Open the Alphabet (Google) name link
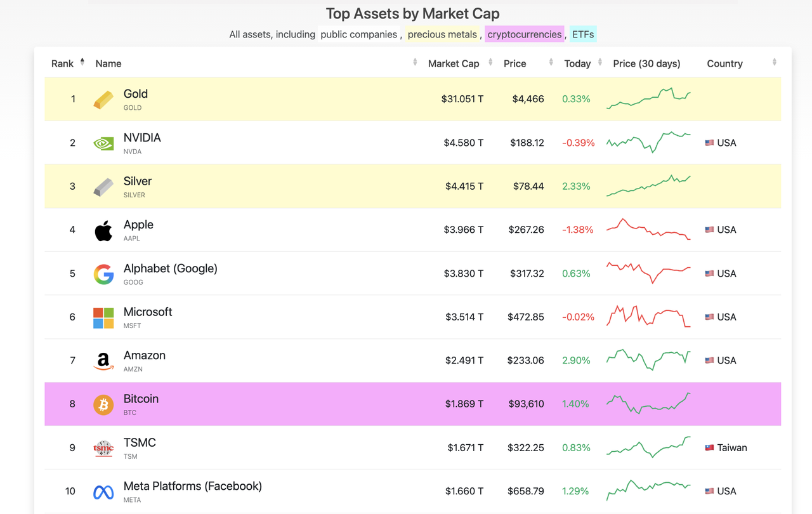The height and width of the screenshot is (514, 812). [x=170, y=268]
